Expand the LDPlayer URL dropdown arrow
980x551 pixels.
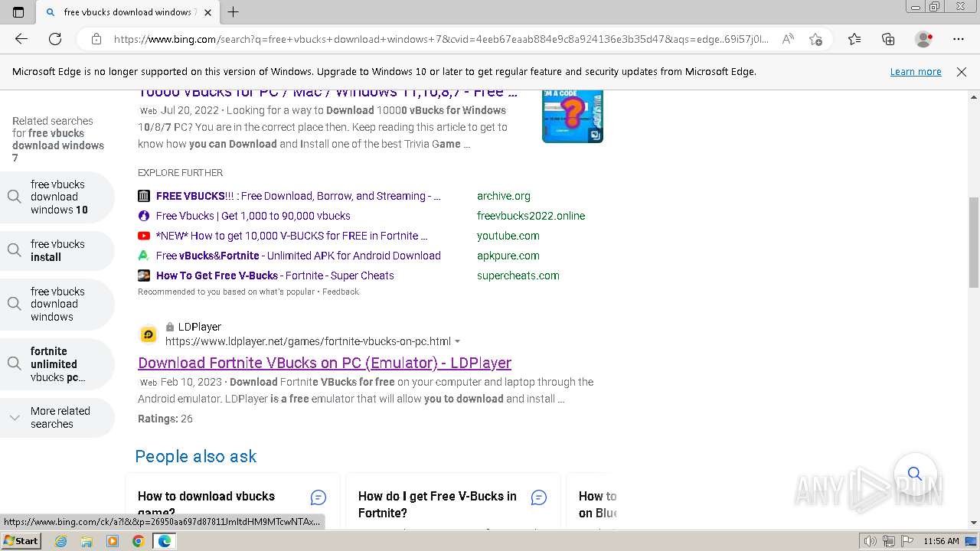(457, 341)
